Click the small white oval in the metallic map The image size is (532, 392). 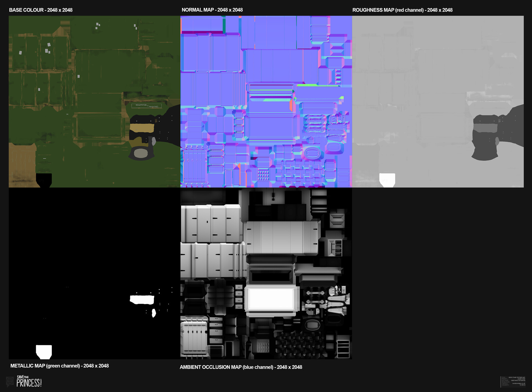pyautogui.click(x=154, y=313)
